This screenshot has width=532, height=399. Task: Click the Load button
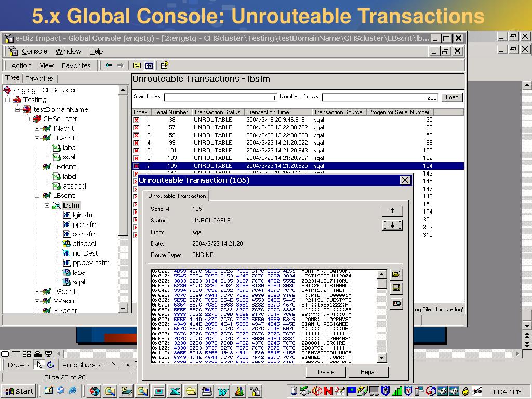tap(452, 97)
